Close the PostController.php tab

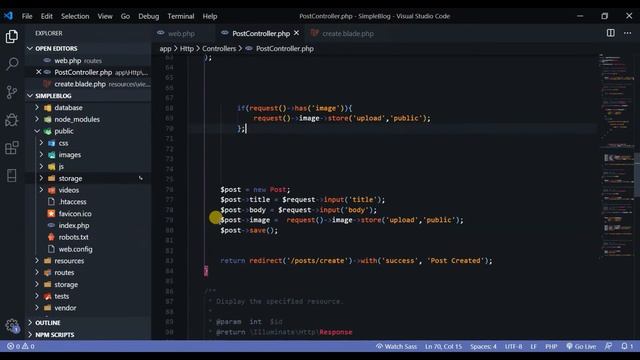coord(297,33)
